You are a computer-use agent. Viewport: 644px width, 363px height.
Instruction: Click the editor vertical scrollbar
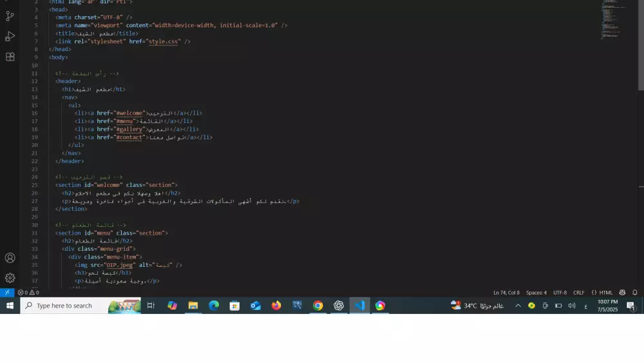coord(641,45)
